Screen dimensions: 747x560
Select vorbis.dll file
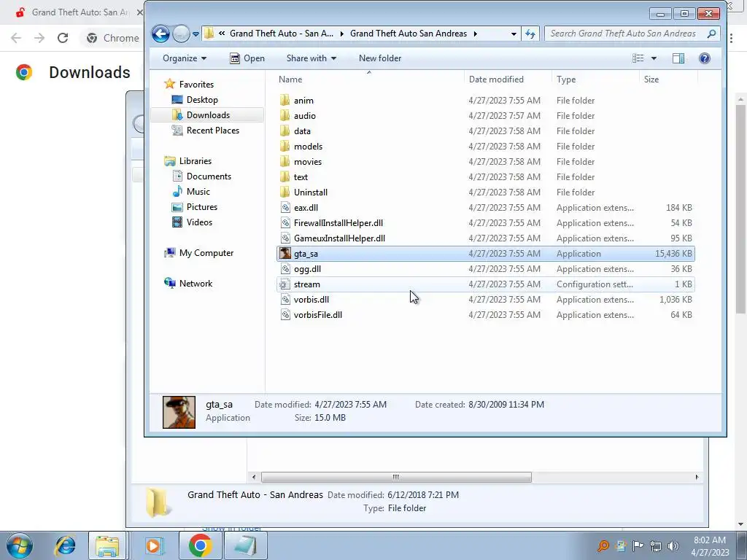pos(311,300)
